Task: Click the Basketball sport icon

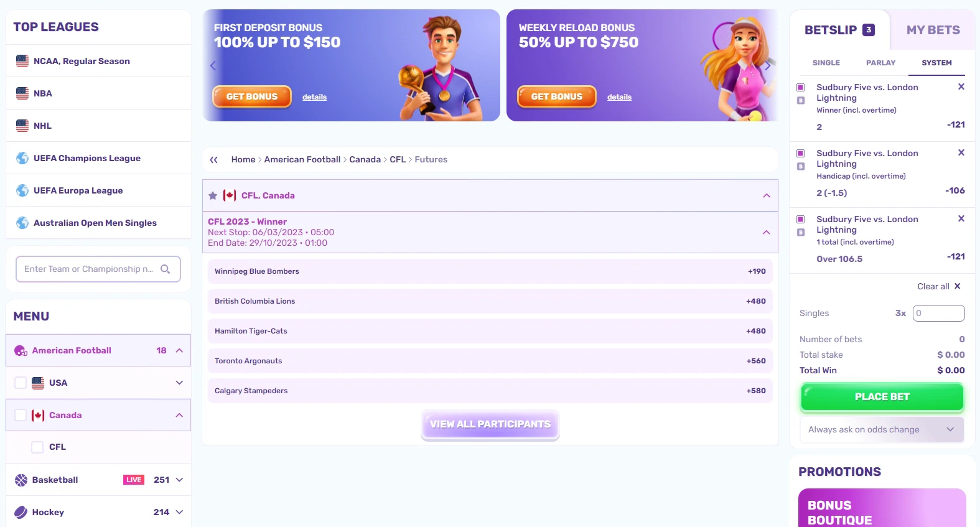Action: [x=21, y=480]
